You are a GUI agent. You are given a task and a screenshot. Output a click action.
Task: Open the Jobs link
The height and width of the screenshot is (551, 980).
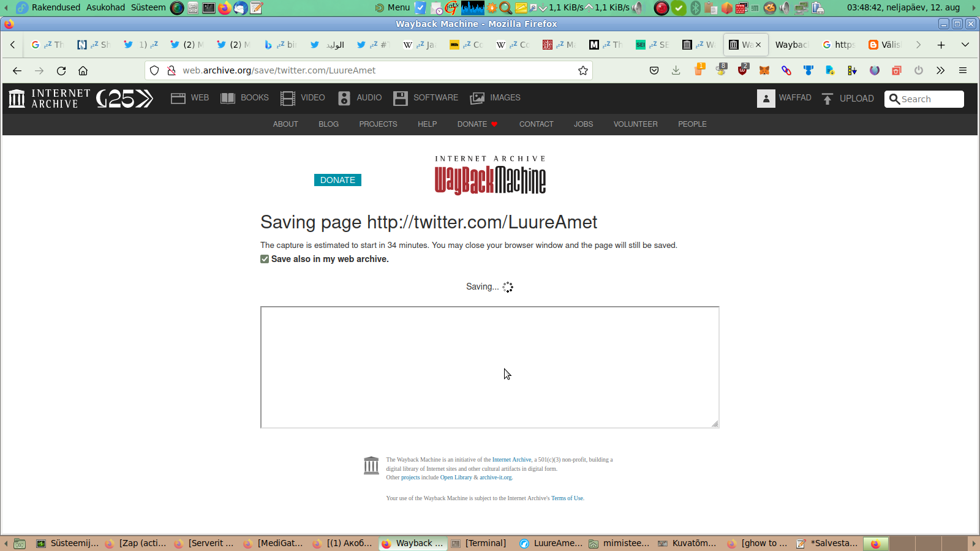click(x=583, y=124)
